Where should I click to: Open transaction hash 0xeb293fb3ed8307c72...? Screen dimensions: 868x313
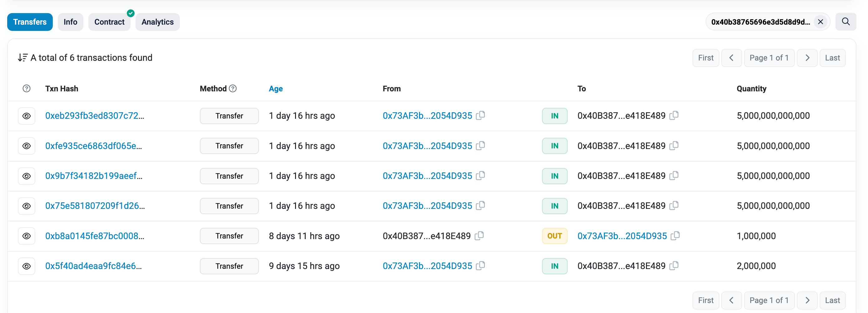[95, 116]
